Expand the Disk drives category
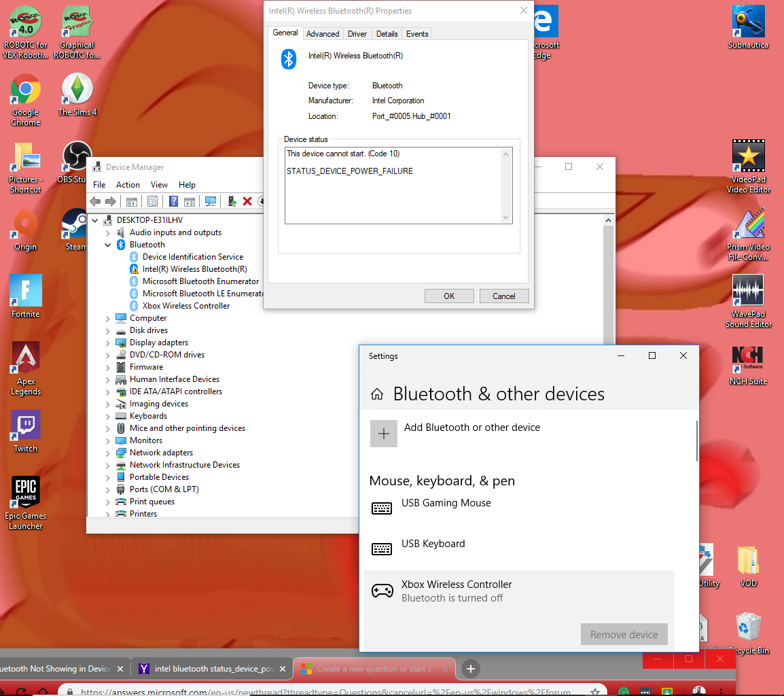This screenshot has width=784, height=696. [x=107, y=330]
